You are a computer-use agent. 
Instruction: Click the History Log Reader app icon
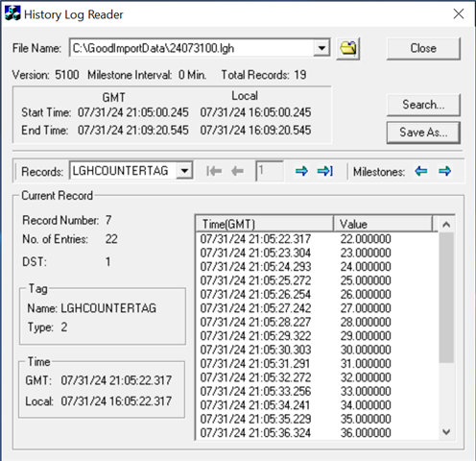(x=12, y=13)
